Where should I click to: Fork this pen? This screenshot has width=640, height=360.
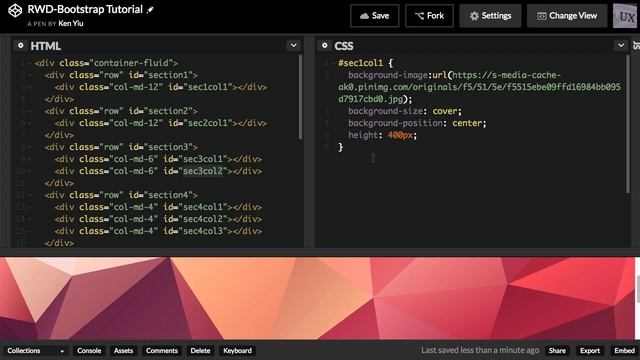(x=429, y=16)
